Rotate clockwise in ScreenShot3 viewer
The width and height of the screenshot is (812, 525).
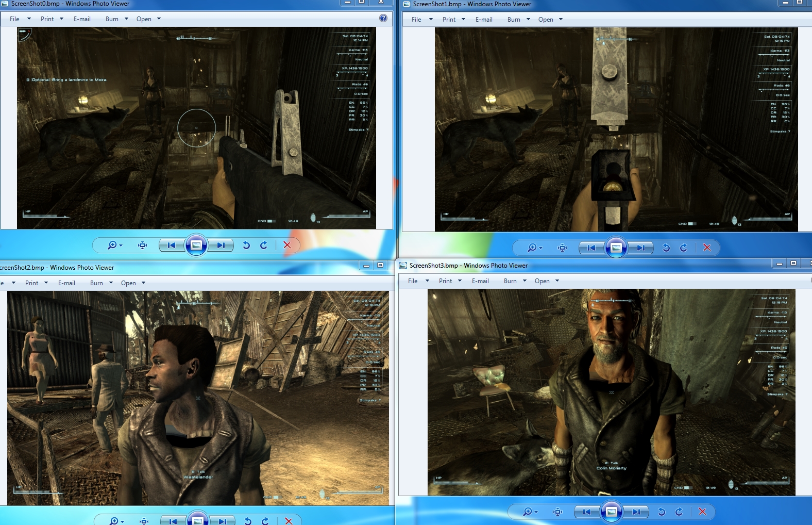679,512
